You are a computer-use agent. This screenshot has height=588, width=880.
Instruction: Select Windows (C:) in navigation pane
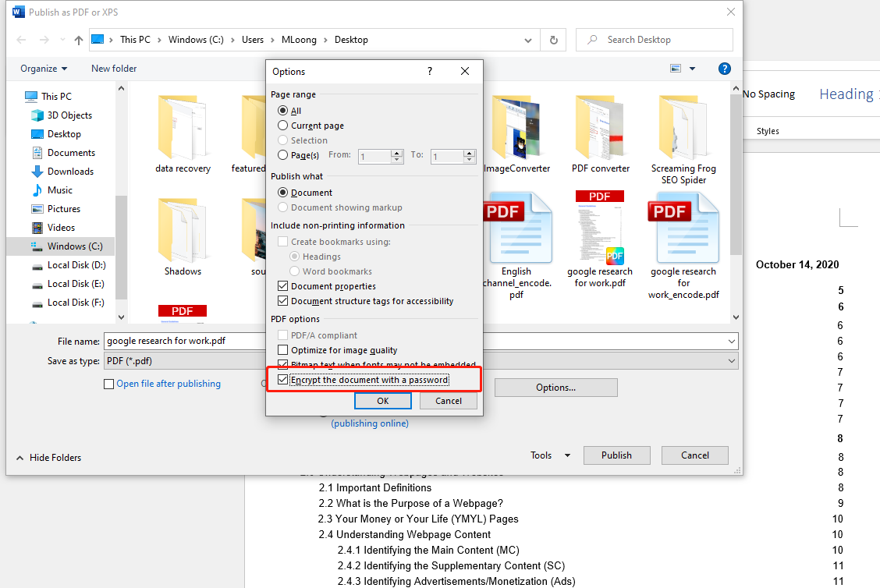[61, 246]
